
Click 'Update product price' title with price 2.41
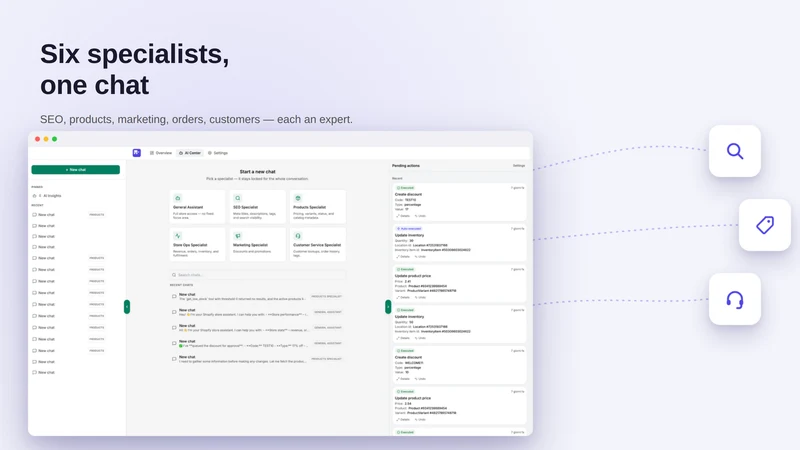tap(413, 276)
